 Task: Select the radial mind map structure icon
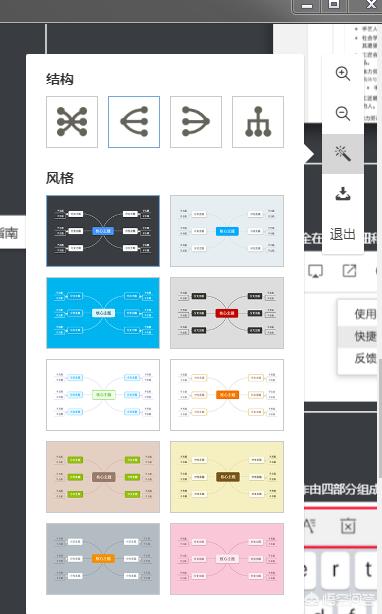72,122
